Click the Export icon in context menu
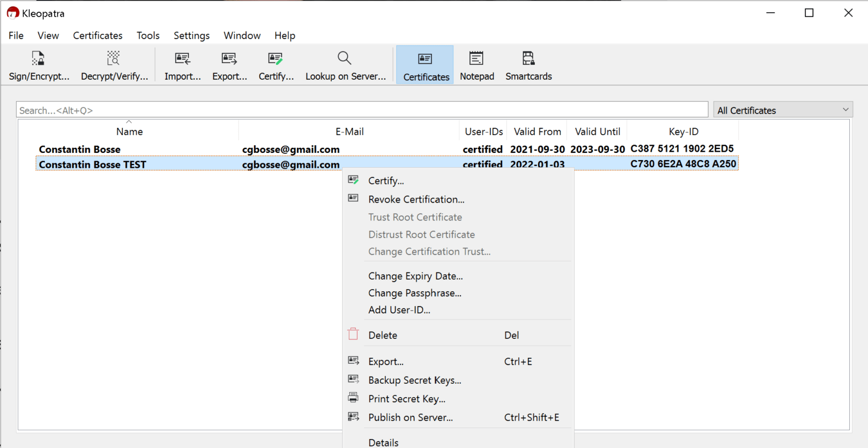 coord(353,361)
